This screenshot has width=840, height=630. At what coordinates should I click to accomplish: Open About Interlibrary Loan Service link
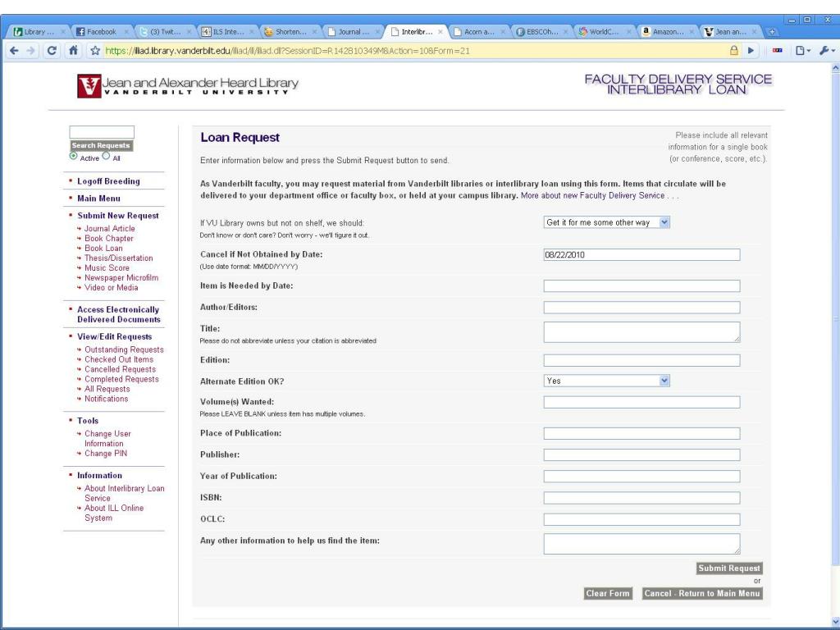pyautogui.click(x=125, y=493)
